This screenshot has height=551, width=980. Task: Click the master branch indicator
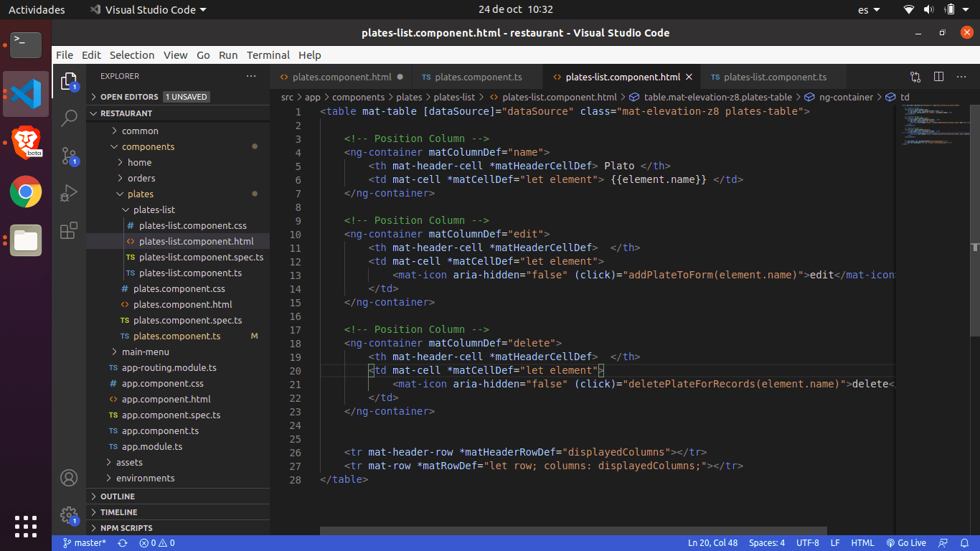click(x=84, y=543)
